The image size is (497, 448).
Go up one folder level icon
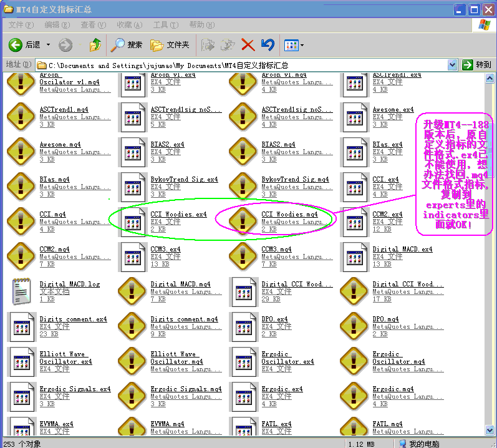(95, 45)
